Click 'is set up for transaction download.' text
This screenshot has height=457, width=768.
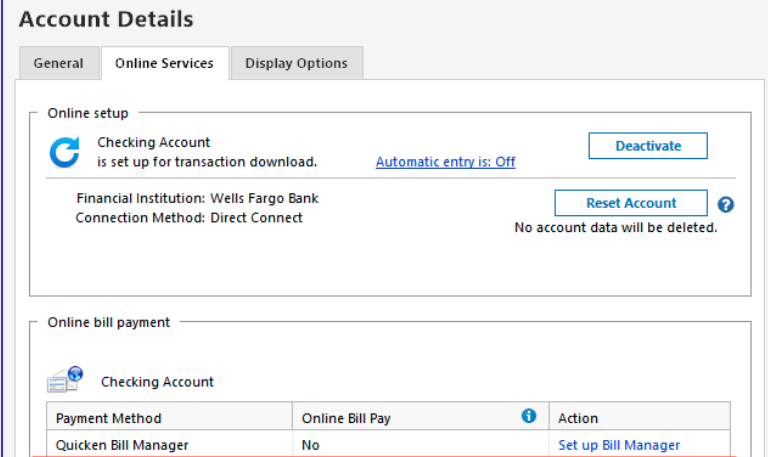[x=207, y=162]
